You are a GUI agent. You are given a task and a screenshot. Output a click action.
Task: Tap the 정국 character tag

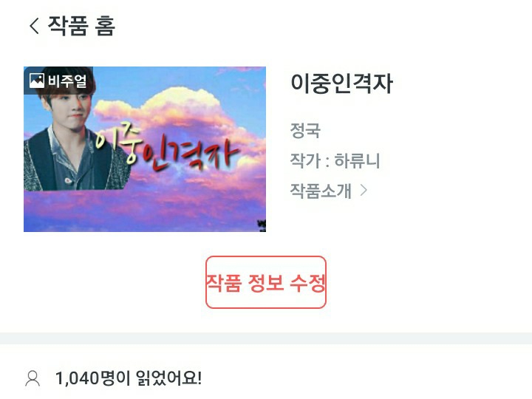tap(305, 131)
